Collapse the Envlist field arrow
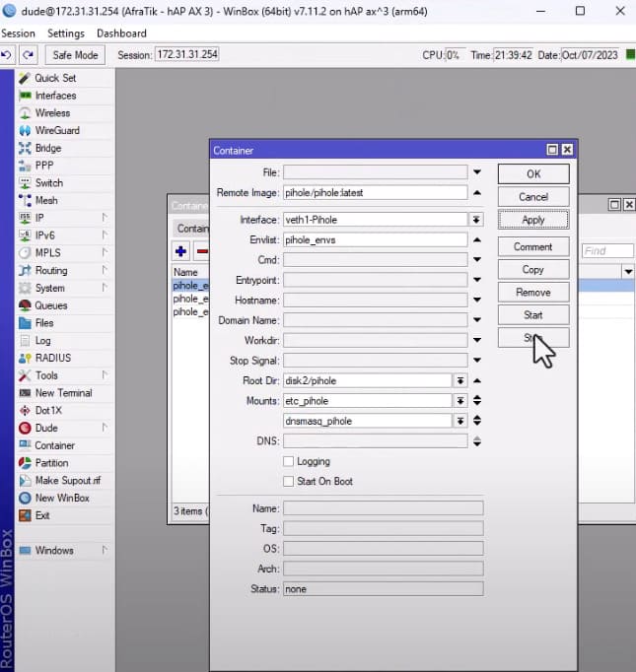Image resolution: width=636 pixels, height=672 pixels. pyautogui.click(x=477, y=240)
